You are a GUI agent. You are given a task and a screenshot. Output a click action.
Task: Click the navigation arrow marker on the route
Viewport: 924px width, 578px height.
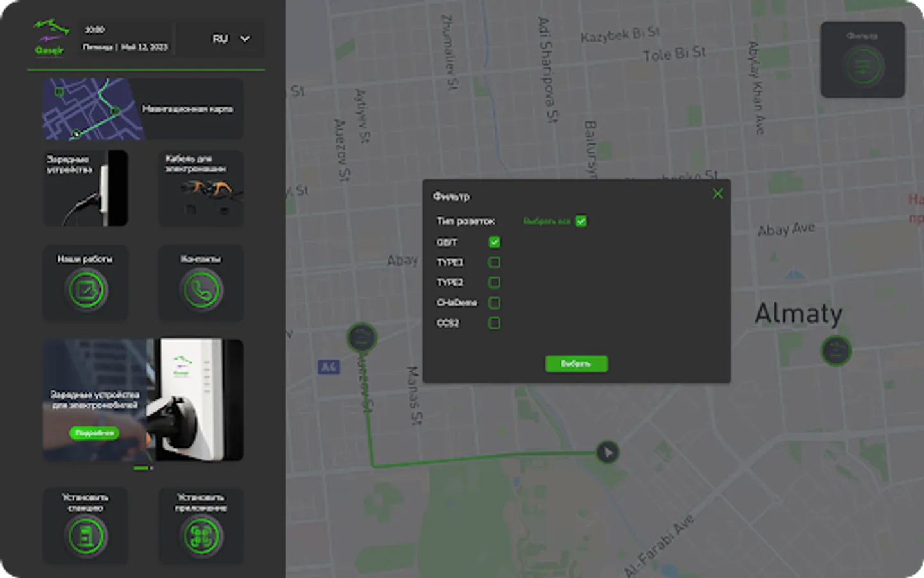tap(607, 452)
